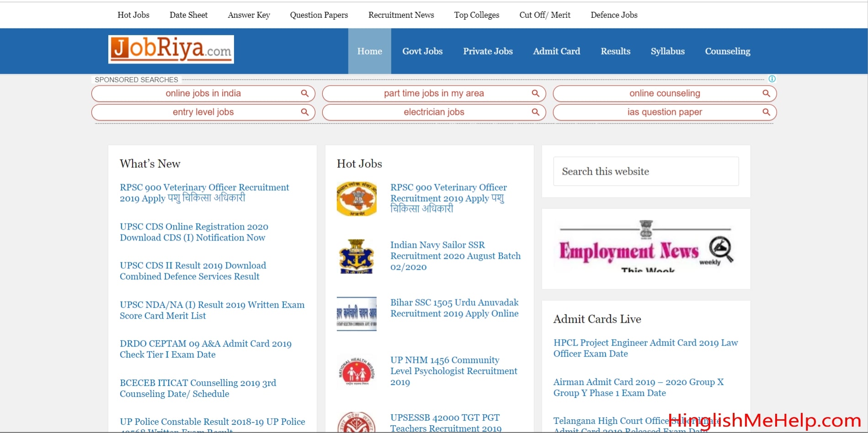This screenshot has width=868, height=433.
Task: Open RPSC 900 Veterinary Officer link in Hot Jobs
Action: (448, 198)
